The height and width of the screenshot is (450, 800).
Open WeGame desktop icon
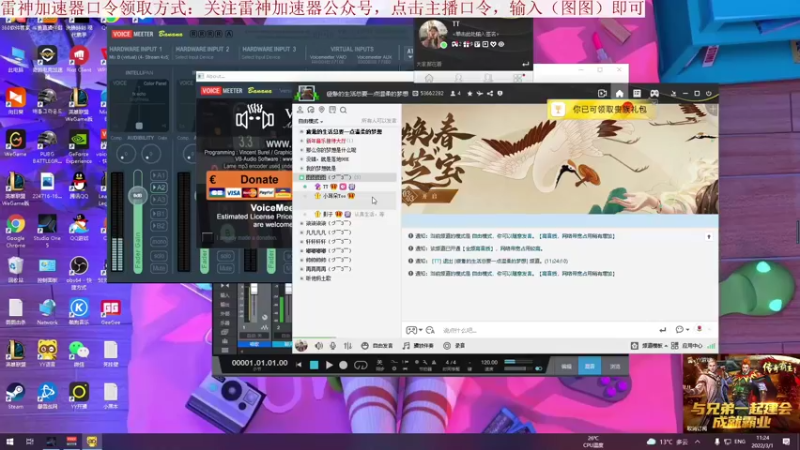(x=15, y=143)
